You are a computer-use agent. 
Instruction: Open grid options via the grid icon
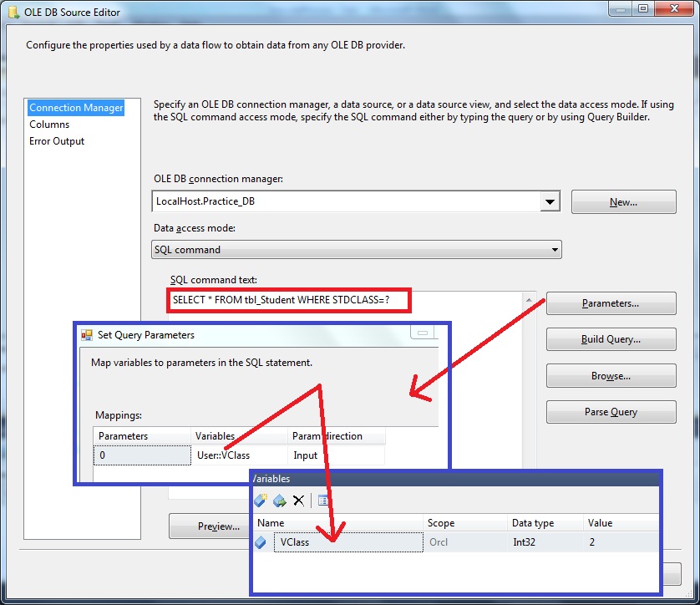322,500
